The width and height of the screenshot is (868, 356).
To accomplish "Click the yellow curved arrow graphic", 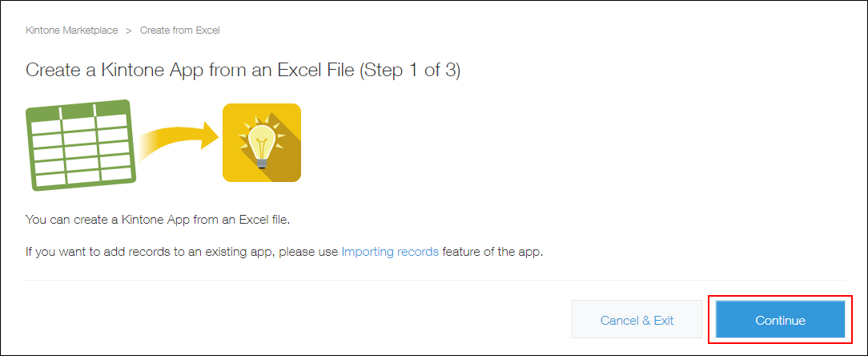I will (178, 142).
